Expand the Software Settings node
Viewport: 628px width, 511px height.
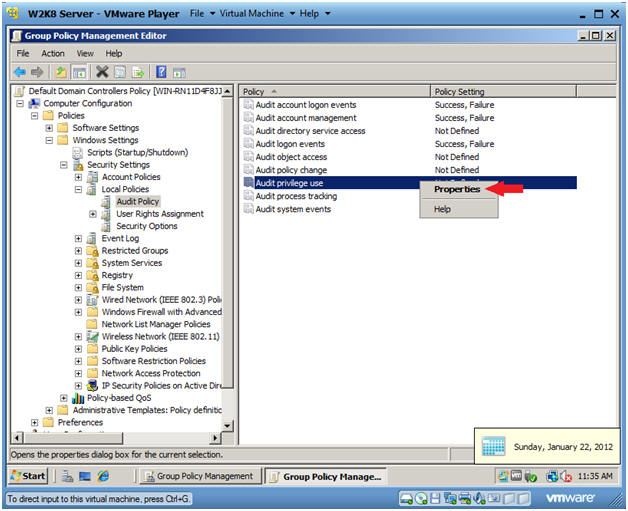pyautogui.click(x=49, y=128)
